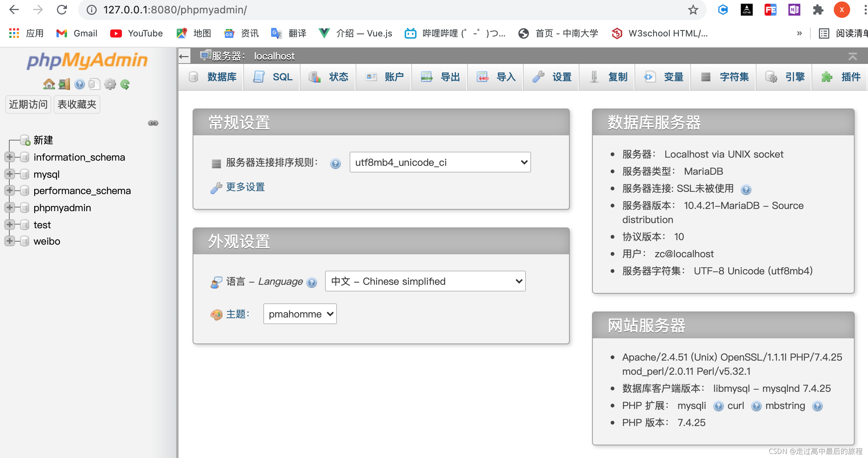Switch to the SQL tab

(273, 77)
